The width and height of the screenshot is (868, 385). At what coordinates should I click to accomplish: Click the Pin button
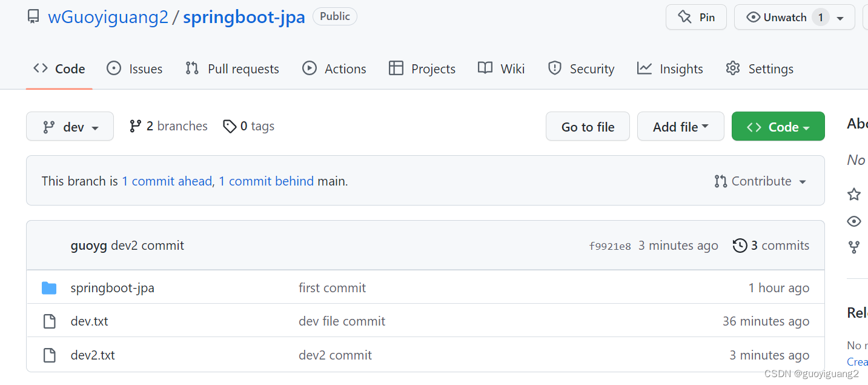(x=696, y=17)
